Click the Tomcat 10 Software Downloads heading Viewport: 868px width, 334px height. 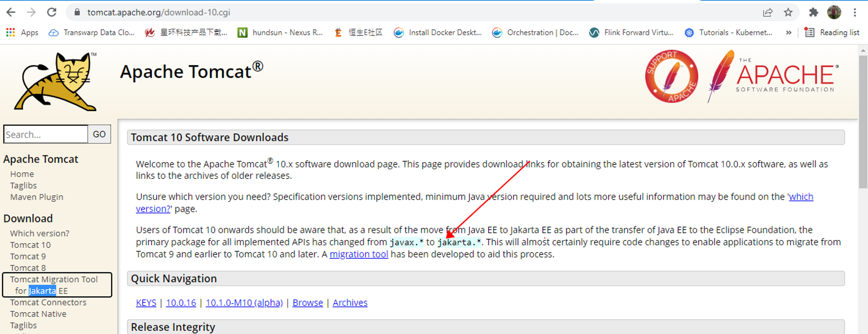coord(210,137)
